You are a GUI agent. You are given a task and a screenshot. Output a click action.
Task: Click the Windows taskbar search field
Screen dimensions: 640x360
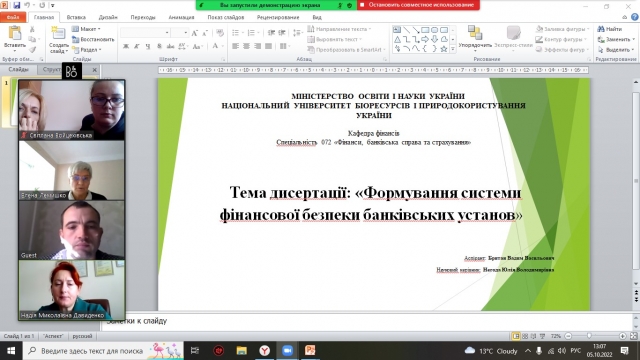pos(103,351)
